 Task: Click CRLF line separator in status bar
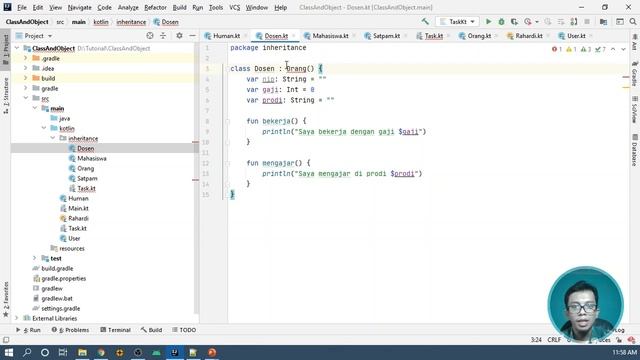coord(554,340)
